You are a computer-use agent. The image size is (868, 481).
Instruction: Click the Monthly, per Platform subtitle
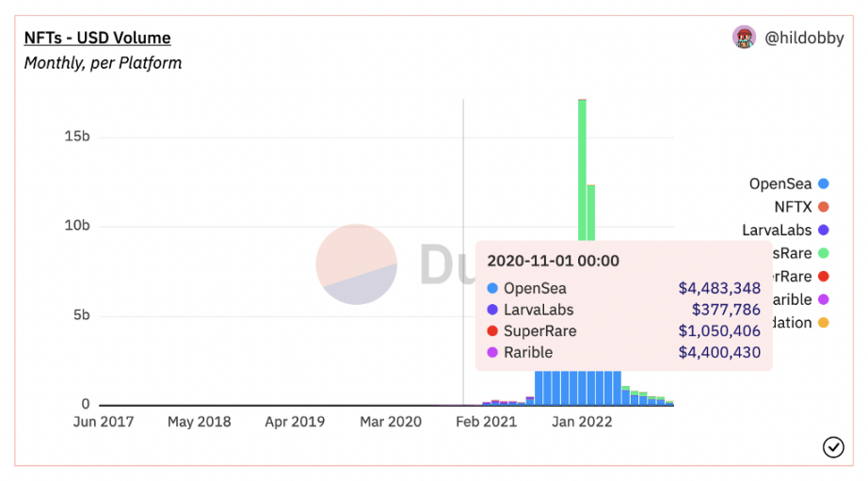point(103,63)
